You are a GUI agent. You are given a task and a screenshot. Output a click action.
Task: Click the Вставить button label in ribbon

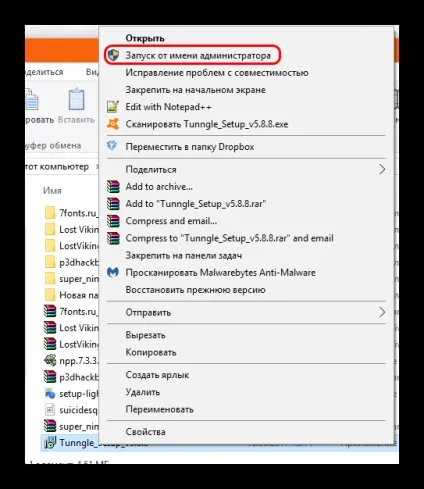pyautogui.click(x=76, y=120)
